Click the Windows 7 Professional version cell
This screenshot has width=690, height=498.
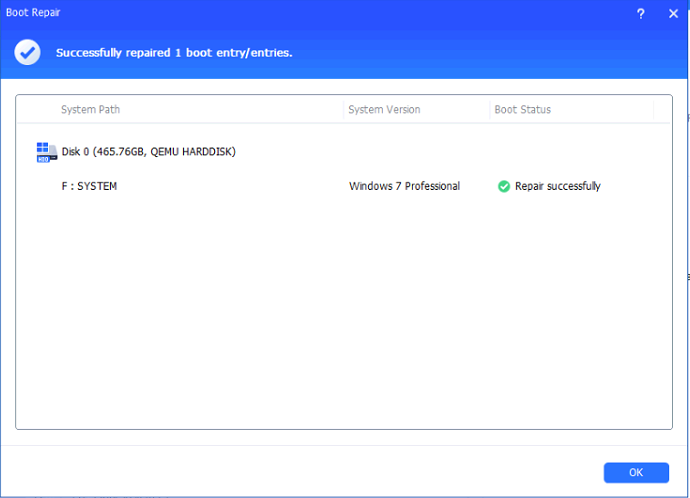click(404, 186)
